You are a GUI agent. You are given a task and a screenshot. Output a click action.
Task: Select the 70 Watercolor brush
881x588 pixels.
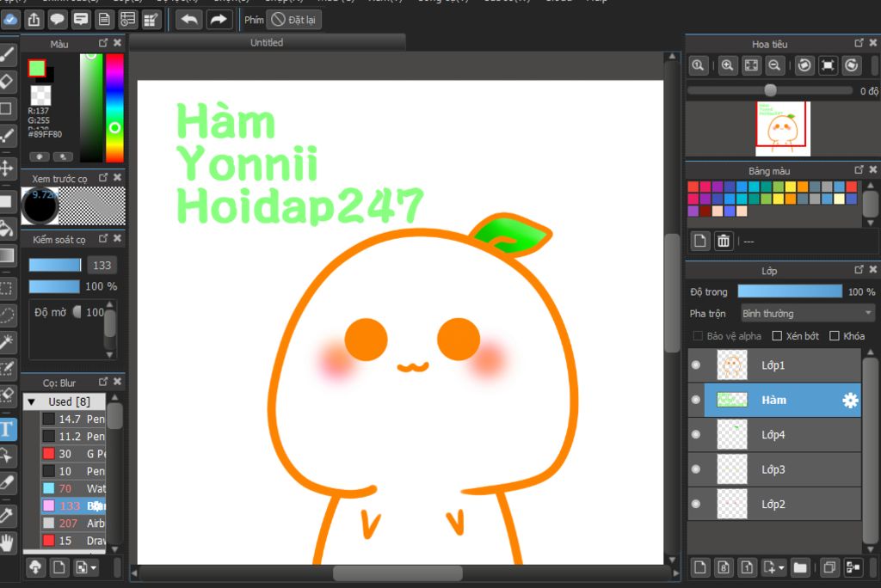pyautogui.click(x=73, y=488)
